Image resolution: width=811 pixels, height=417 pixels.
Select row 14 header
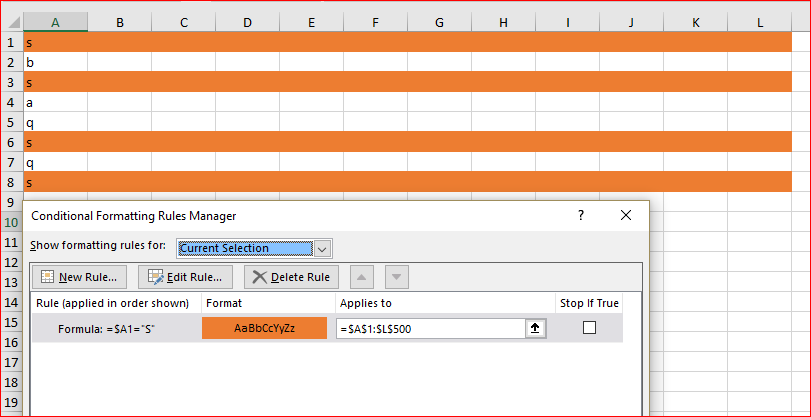[x=12, y=302]
